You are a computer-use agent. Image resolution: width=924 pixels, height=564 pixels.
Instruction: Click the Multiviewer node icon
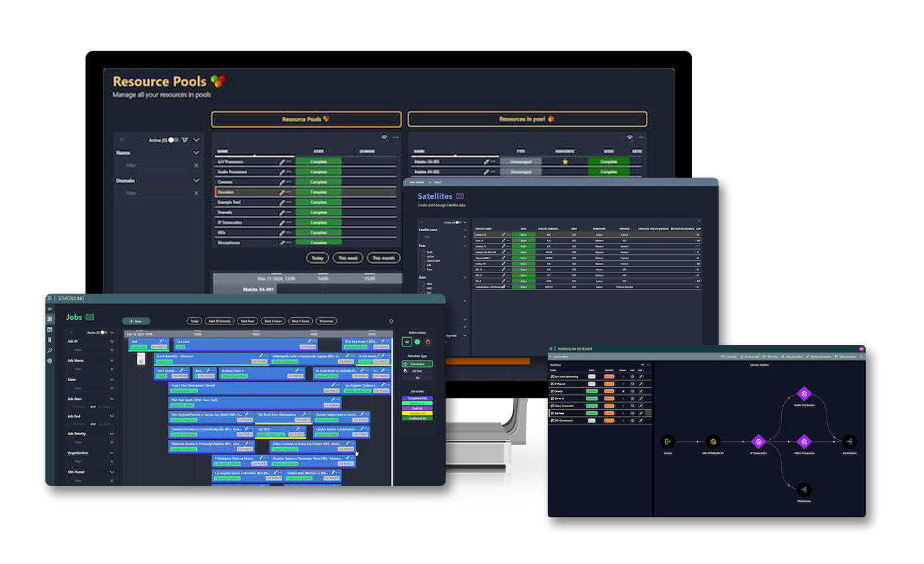(x=805, y=489)
